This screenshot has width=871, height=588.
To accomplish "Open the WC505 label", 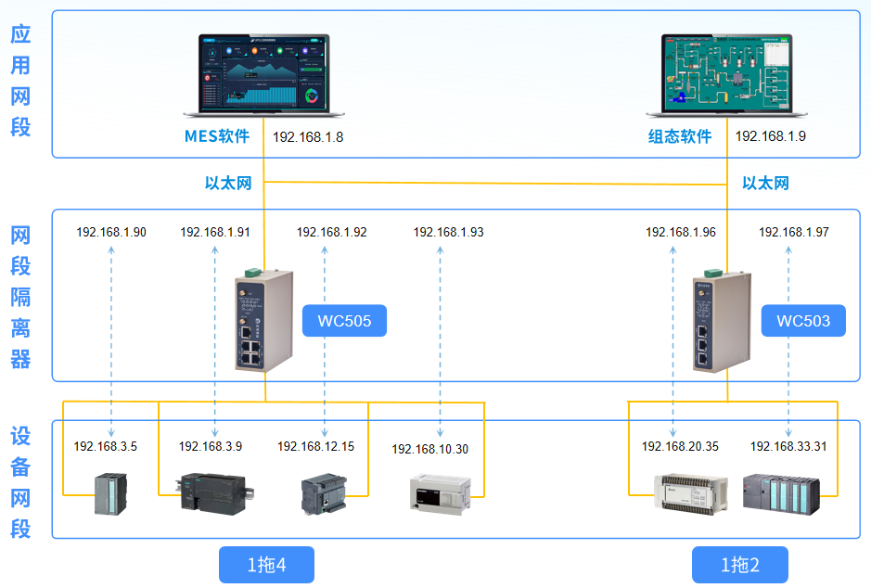I will pos(344,320).
